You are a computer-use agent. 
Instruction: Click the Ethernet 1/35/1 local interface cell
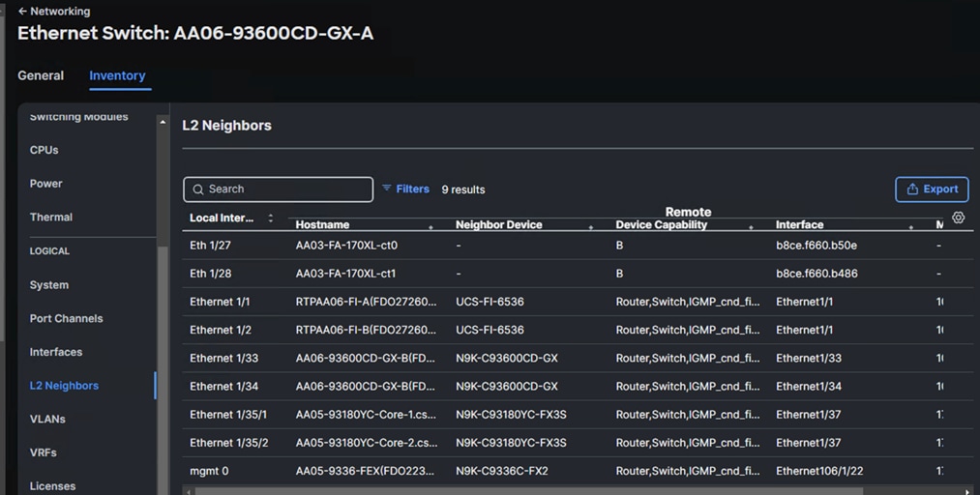(x=228, y=415)
